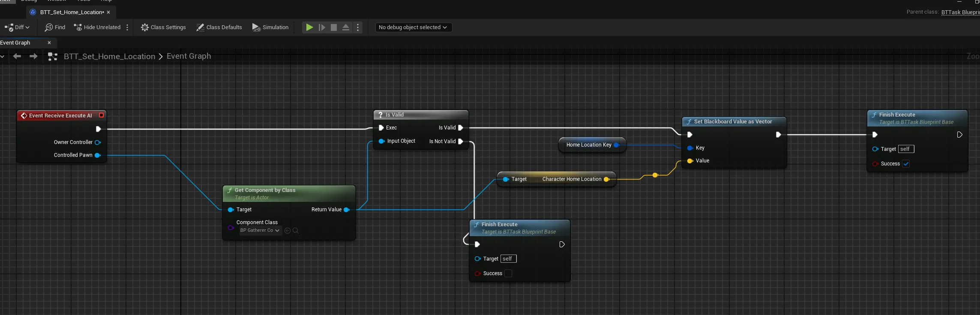Open Class Defaults
This screenshot has width=980, height=315.
pos(219,27)
